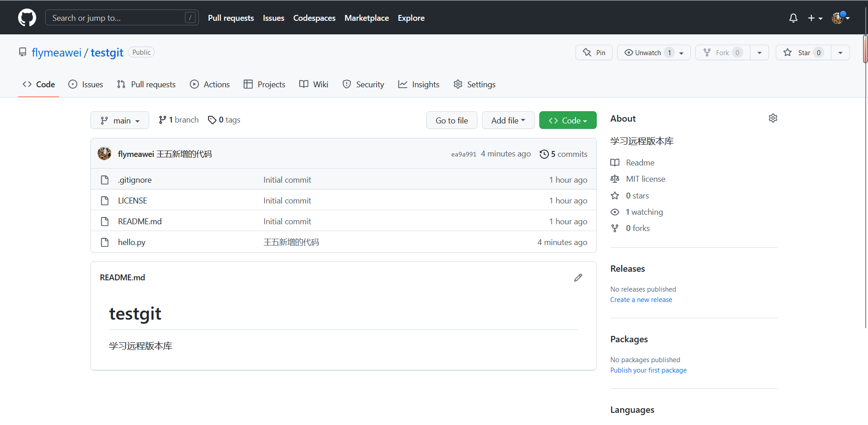
Task: View the 0 tags link
Action: 224,120
